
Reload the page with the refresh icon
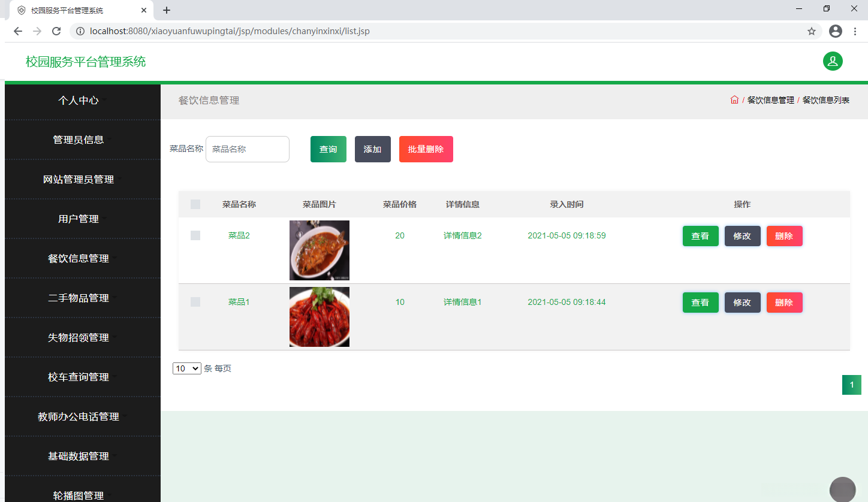pos(56,31)
